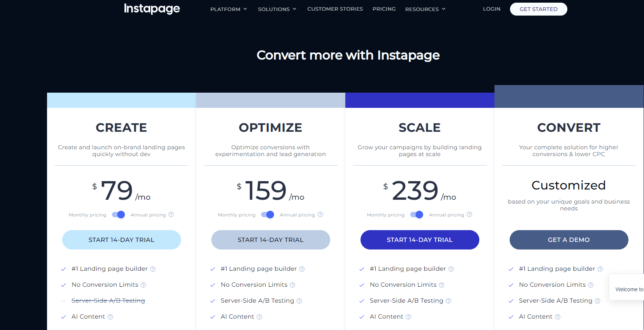Screen dimensions: 644x330
Task: Expand the Solutions dropdown menu
Action: (x=277, y=9)
